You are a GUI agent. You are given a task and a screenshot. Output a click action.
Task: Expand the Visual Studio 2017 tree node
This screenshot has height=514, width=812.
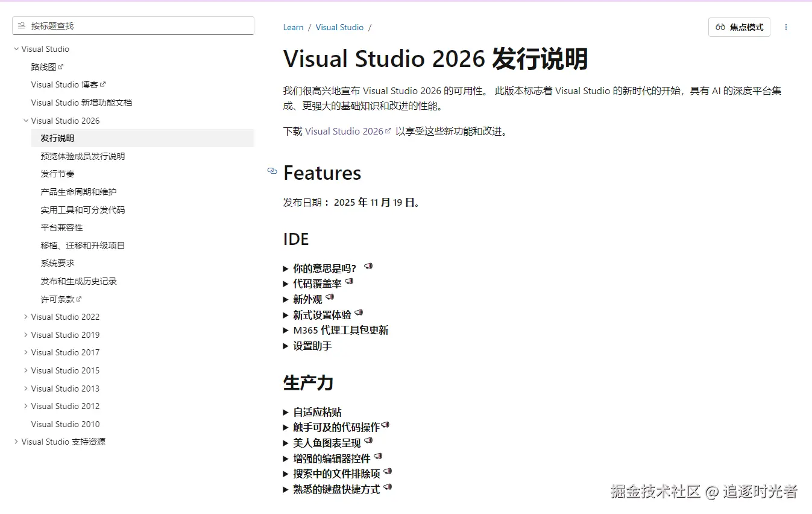point(26,352)
